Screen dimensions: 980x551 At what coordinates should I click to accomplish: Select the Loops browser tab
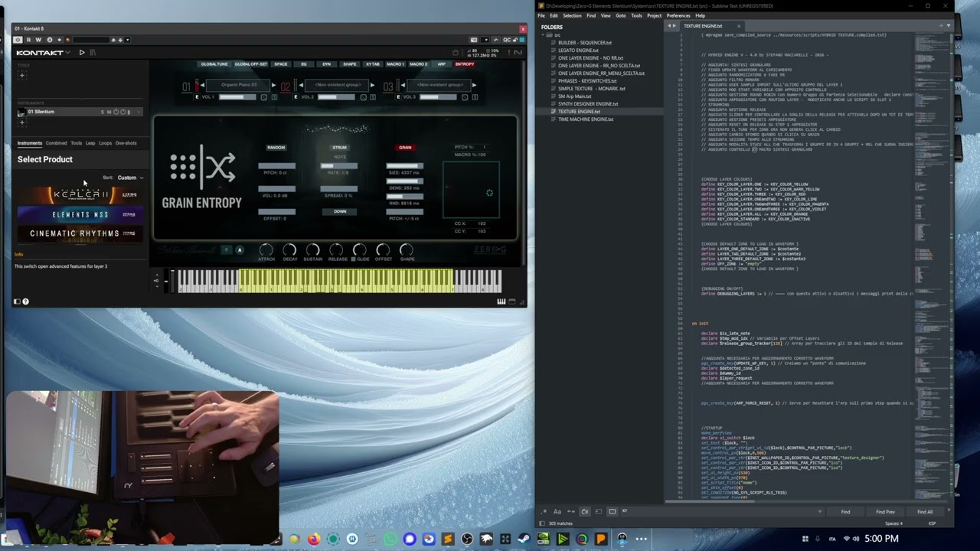105,143
